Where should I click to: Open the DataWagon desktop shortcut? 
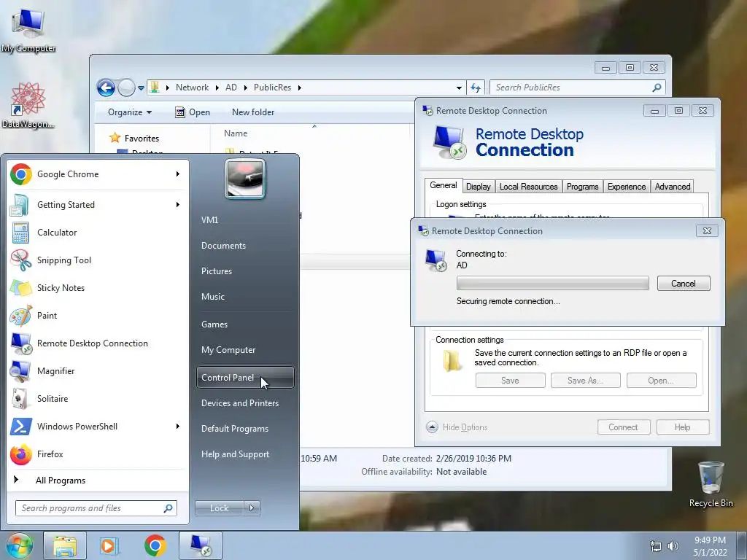[x=28, y=105]
